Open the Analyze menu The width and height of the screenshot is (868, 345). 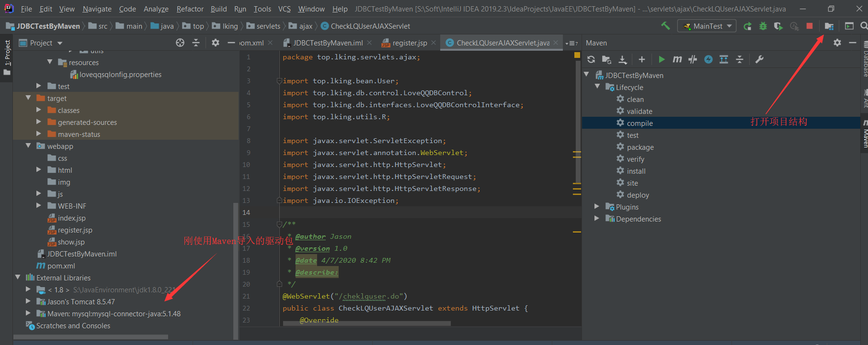tap(156, 9)
